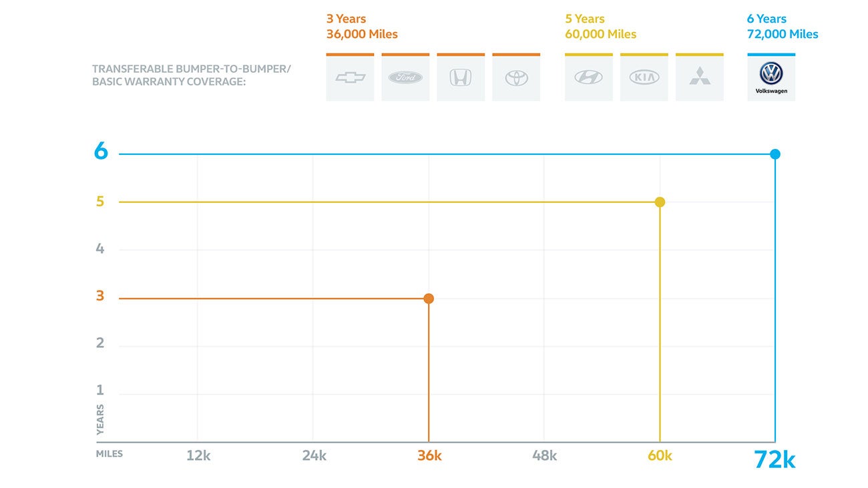Select the Volkswagen logo tile
Screen dimensions: 868x488
771,77
